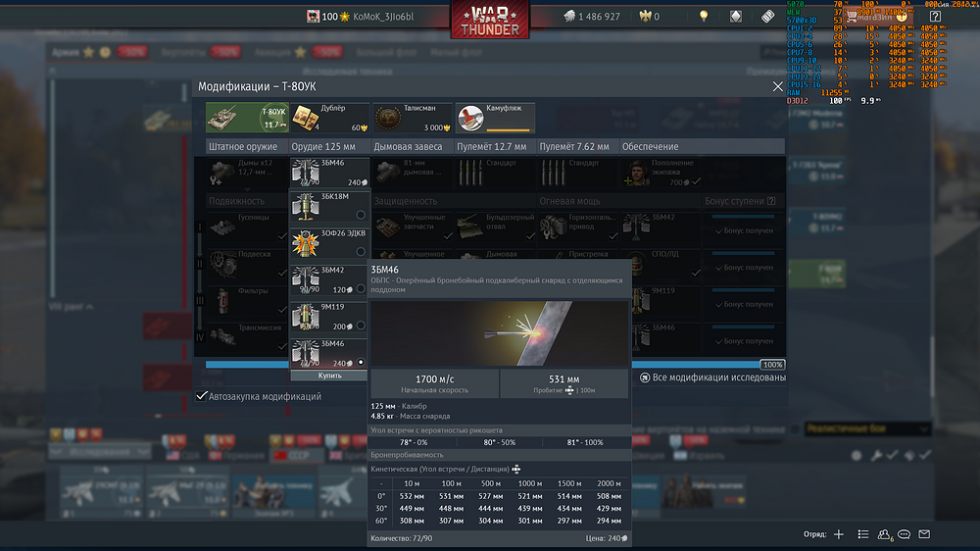Click the Фильтры filters modification
The width and height of the screenshot is (980, 551).
(246, 301)
